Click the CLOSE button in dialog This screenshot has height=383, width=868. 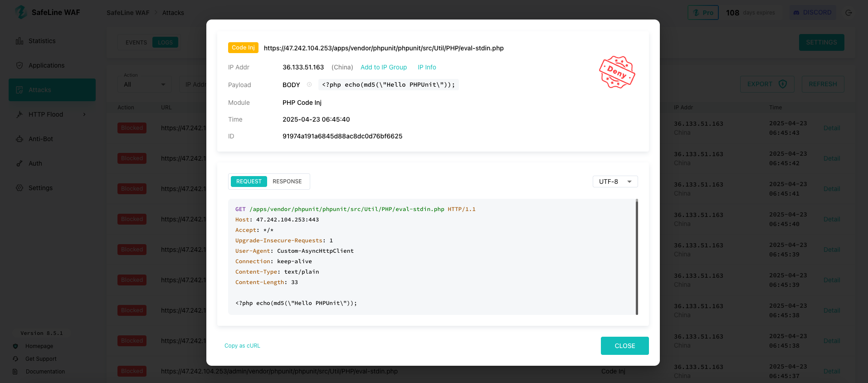click(x=624, y=346)
